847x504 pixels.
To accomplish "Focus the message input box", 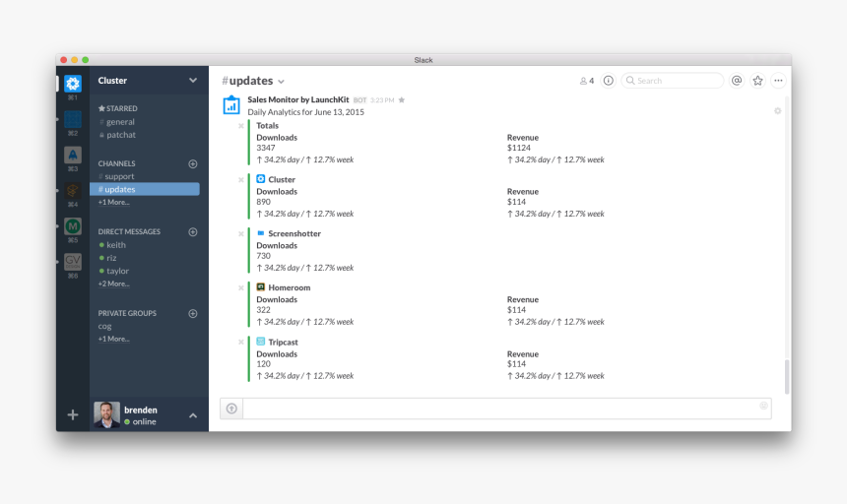I will click(506, 409).
